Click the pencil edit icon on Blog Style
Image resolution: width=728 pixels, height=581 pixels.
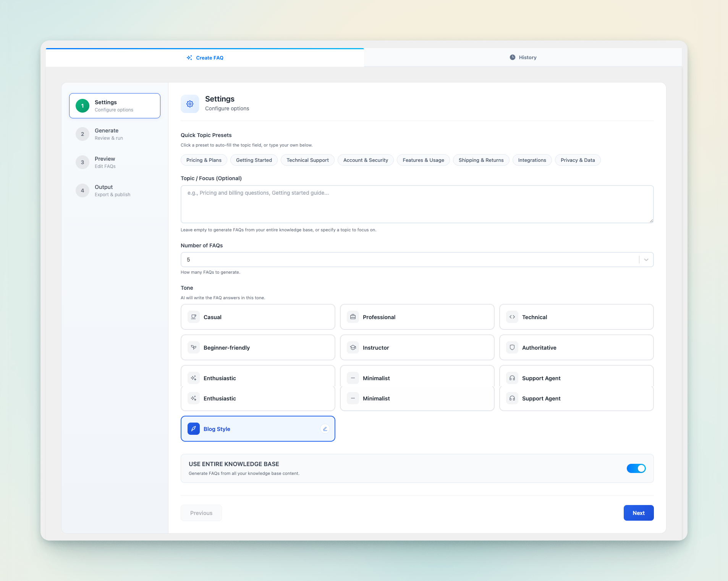coord(324,429)
